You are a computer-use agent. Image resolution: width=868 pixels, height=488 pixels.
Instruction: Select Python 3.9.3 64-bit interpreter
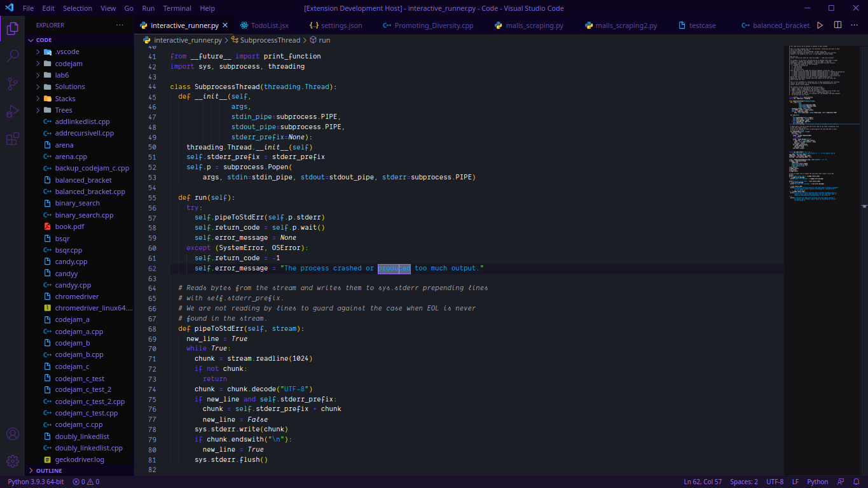(36, 482)
